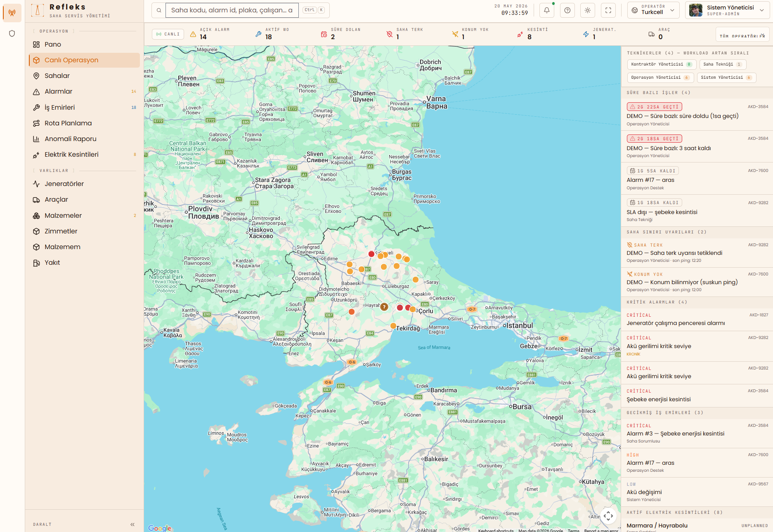Open map camera controls button
The width and height of the screenshot is (773, 532).
[608, 516]
